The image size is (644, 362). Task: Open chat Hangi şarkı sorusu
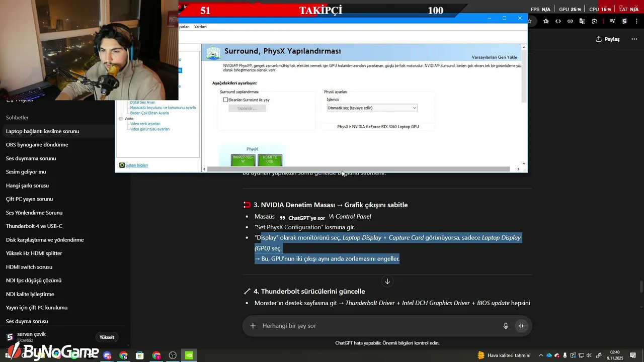click(x=27, y=186)
